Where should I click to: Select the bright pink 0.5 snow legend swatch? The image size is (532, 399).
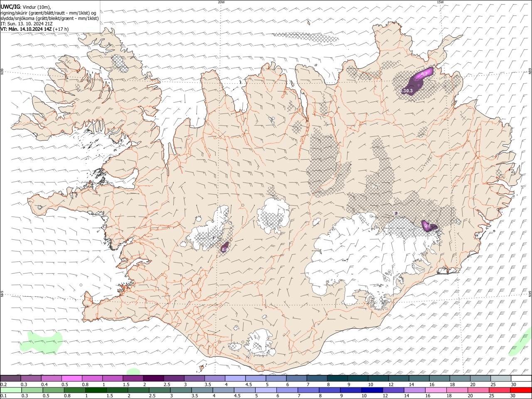click(x=71, y=379)
